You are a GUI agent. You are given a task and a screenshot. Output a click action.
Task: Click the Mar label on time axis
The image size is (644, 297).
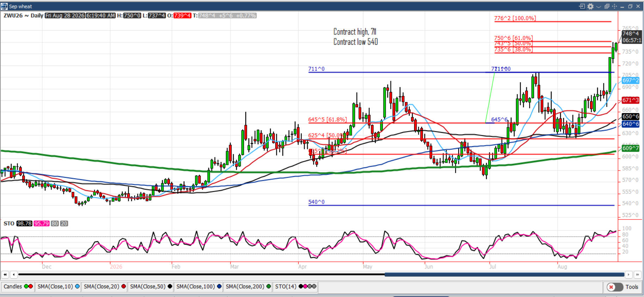(x=234, y=267)
